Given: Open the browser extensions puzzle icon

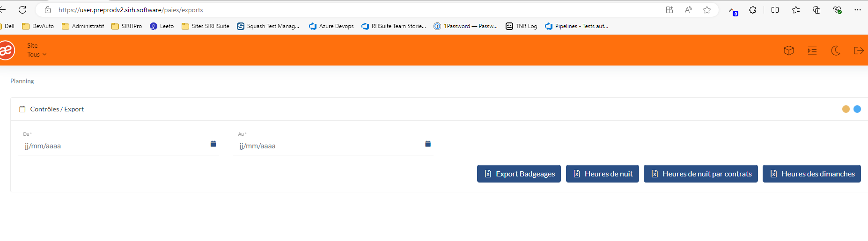Looking at the screenshot, I should (752, 10).
